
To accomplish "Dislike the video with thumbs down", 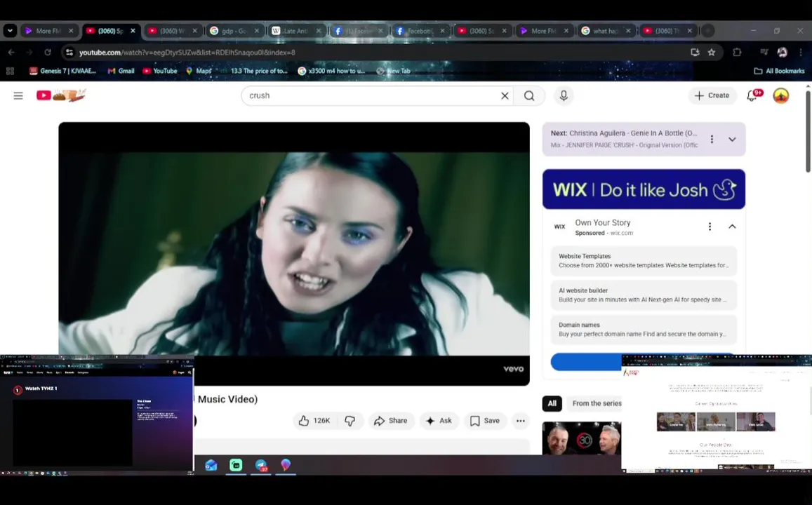I will click(x=350, y=421).
